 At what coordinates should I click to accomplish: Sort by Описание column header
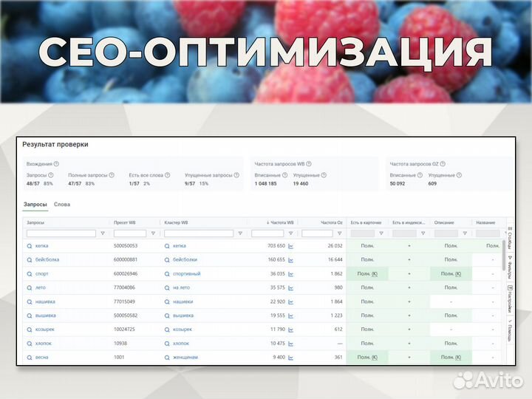pyautogui.click(x=444, y=222)
